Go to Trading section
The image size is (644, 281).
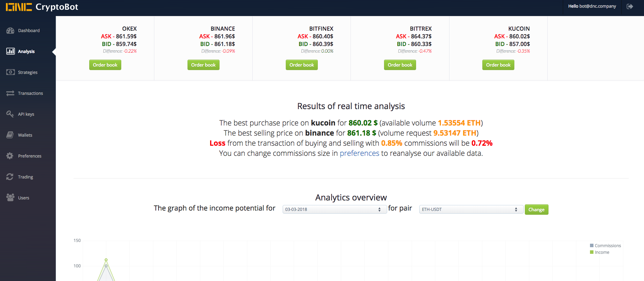25,177
